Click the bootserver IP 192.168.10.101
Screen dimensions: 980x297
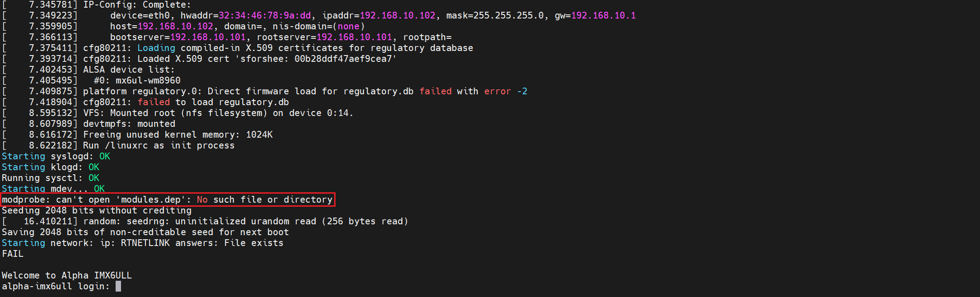pos(208,37)
